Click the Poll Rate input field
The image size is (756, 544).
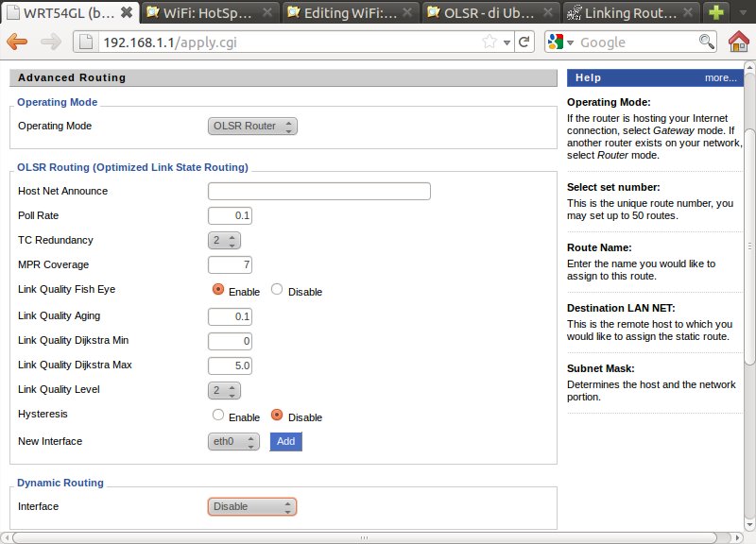[x=230, y=216]
